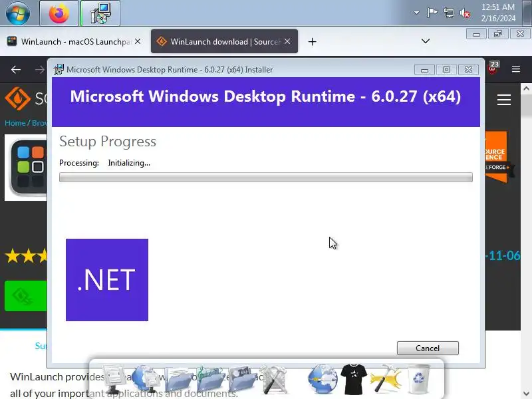
Task: Open the Recycle Bin dock icon
Action: tap(418, 379)
